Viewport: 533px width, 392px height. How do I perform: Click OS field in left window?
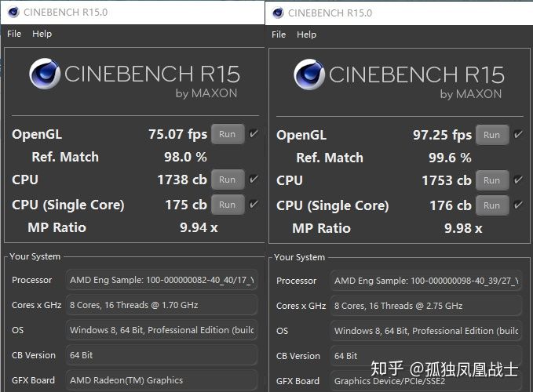pos(162,330)
